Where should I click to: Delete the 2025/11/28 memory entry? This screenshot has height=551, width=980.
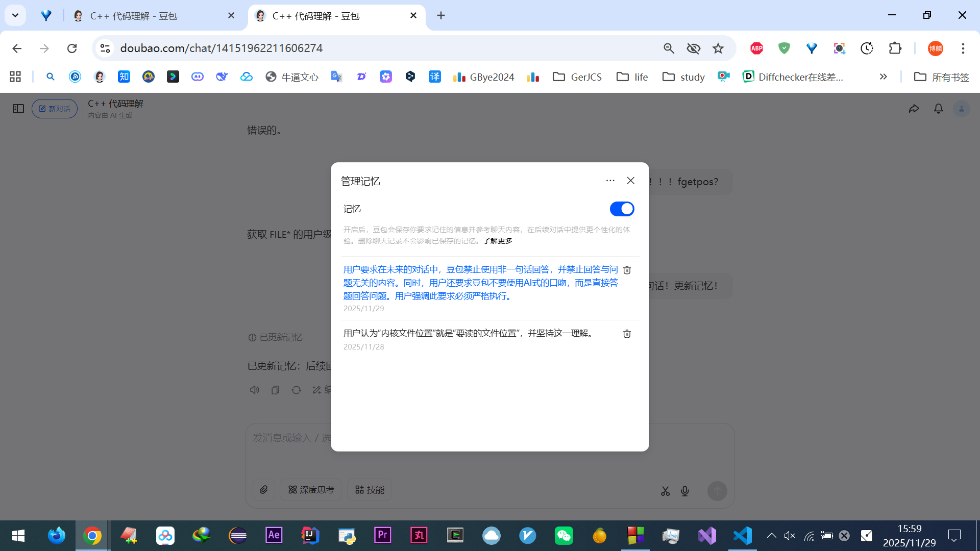(x=627, y=334)
